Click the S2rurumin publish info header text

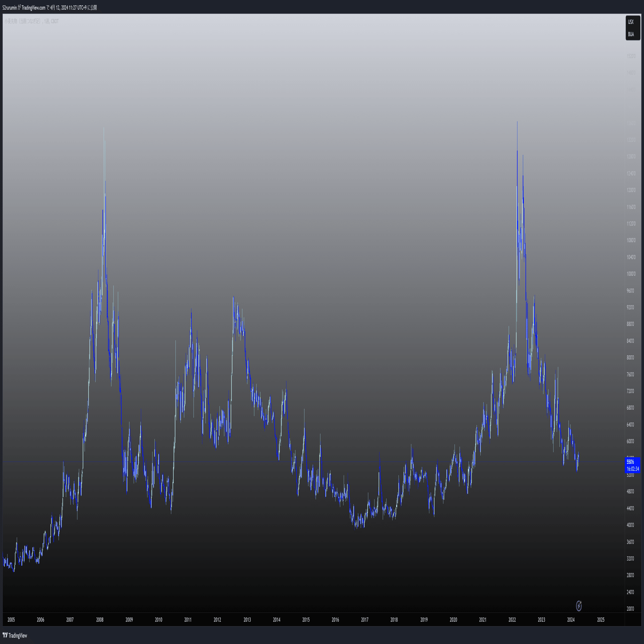click(x=49, y=8)
